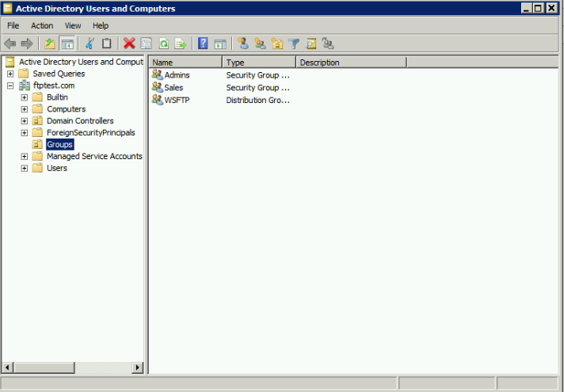564x392 pixels.
Task: Select root Active Directory Users and Computers node
Action: point(81,62)
